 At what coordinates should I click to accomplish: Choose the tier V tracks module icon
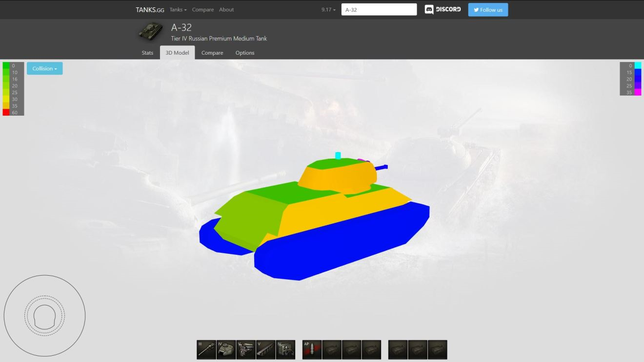pyautogui.click(x=265, y=350)
